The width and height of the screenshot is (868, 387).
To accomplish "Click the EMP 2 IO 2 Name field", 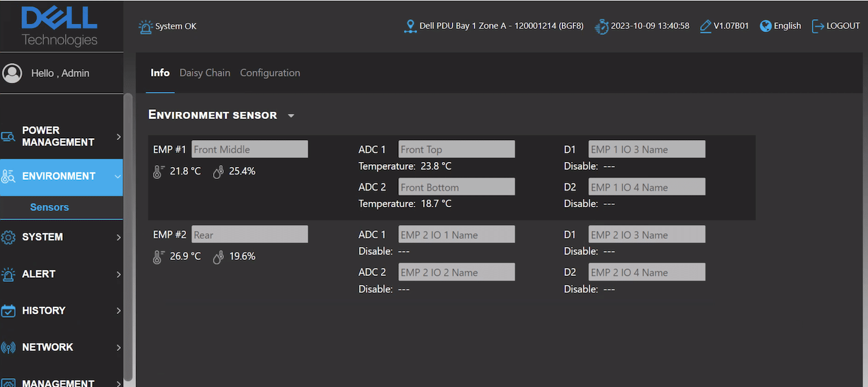I will coord(457,272).
